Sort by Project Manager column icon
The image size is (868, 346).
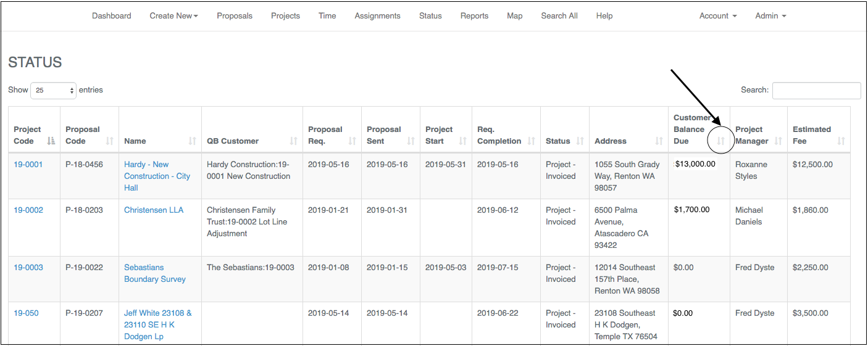pyautogui.click(x=778, y=141)
